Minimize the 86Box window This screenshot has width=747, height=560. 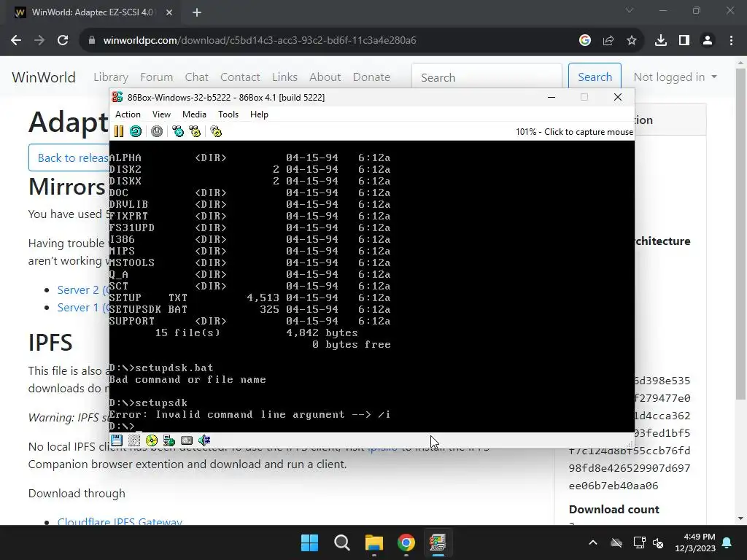551,97
